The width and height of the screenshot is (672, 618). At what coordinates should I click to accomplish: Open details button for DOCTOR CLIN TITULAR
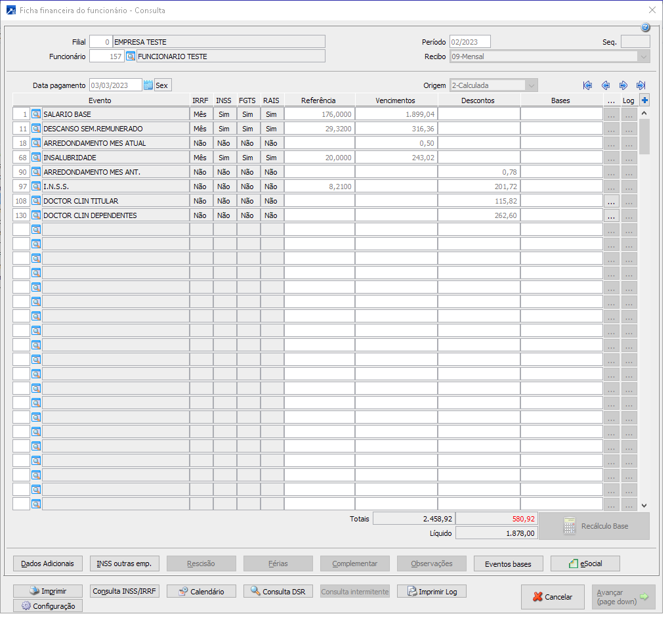pyautogui.click(x=611, y=201)
